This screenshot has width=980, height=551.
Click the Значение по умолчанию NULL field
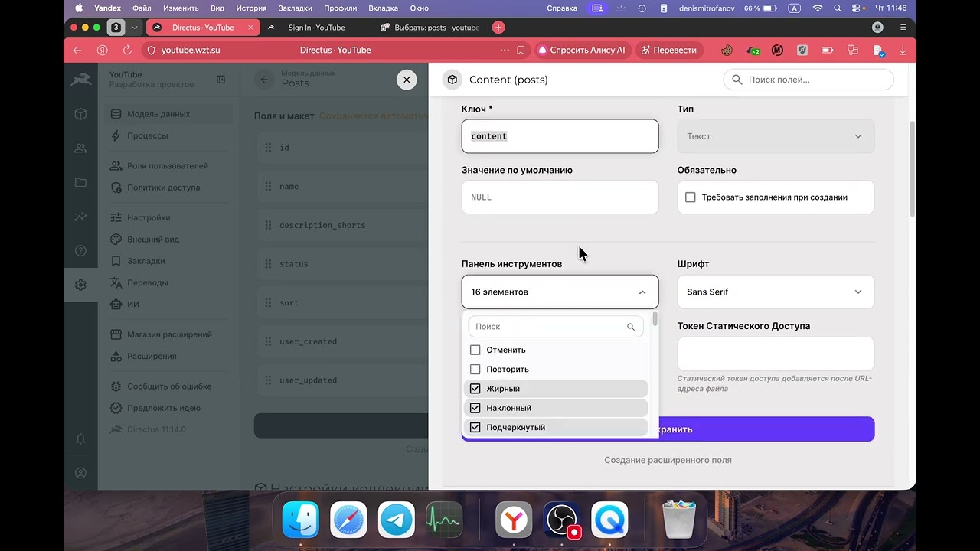click(x=560, y=197)
